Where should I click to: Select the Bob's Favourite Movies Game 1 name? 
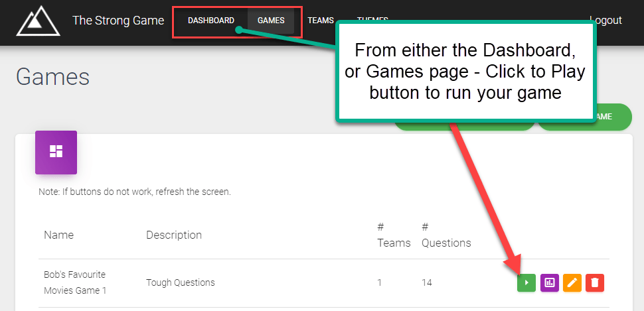[75, 282]
